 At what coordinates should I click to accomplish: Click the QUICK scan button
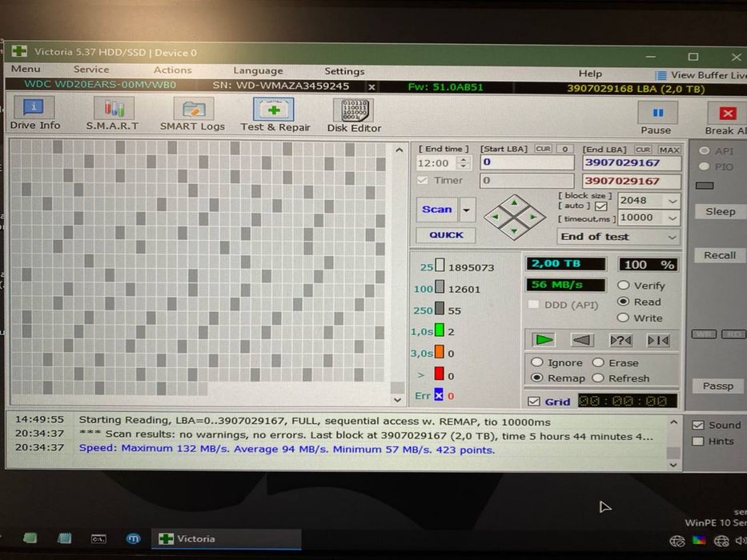[446, 235]
